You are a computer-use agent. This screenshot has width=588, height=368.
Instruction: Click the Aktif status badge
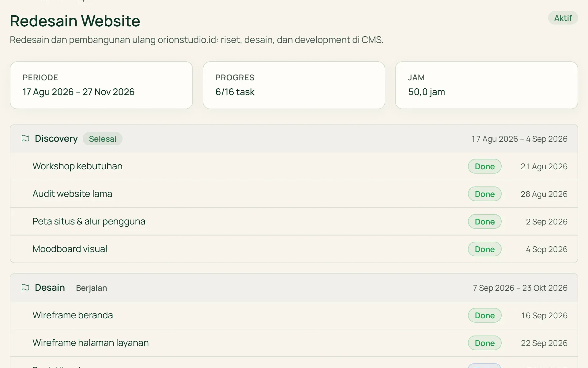pyautogui.click(x=563, y=18)
